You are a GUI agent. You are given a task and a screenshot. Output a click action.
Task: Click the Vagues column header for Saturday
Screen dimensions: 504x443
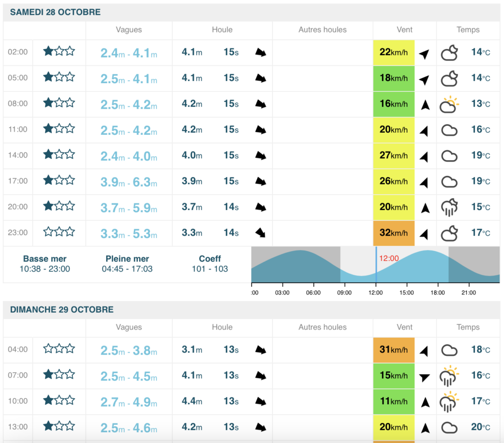(x=128, y=30)
